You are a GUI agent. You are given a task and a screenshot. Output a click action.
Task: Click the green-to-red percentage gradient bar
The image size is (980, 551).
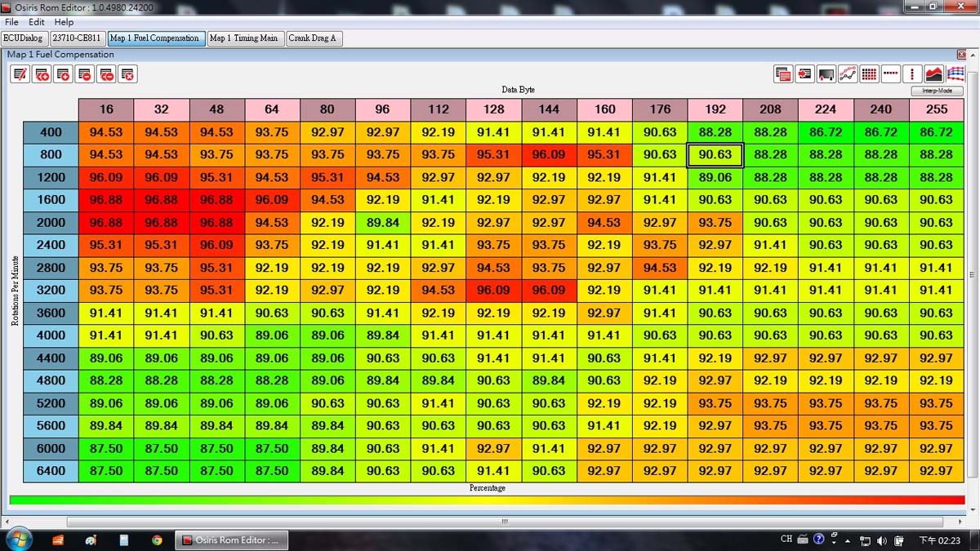487,500
